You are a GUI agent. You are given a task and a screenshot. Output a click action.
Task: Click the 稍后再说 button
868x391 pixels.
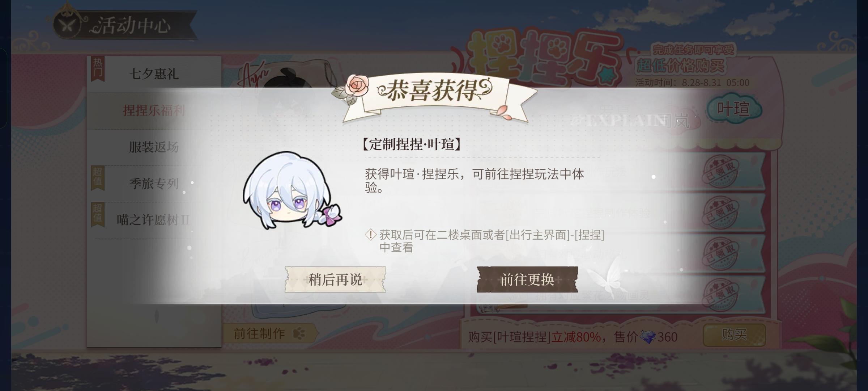(335, 279)
